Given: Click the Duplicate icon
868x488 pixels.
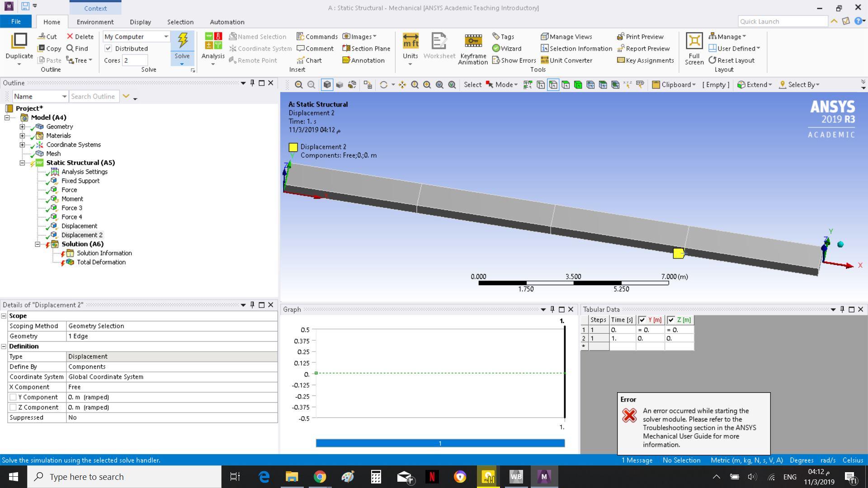Looking at the screenshot, I should point(19,41).
